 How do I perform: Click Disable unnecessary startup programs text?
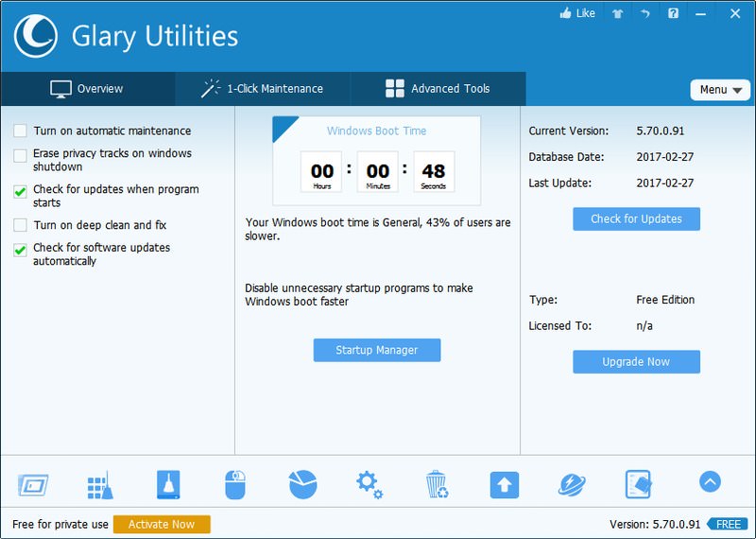tap(359, 295)
